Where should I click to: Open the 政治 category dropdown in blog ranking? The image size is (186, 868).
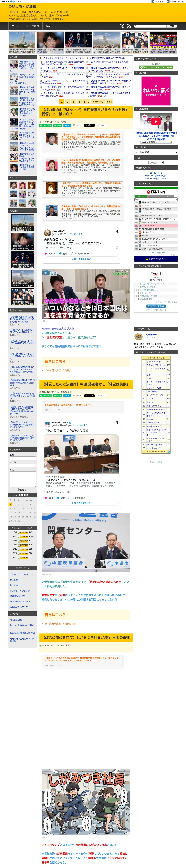click(156, 199)
